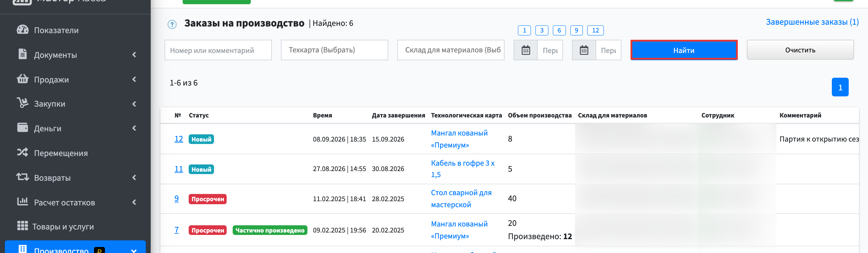Click the Закупки cart icon
This screenshot has height=253, width=868.
click(x=23, y=103)
